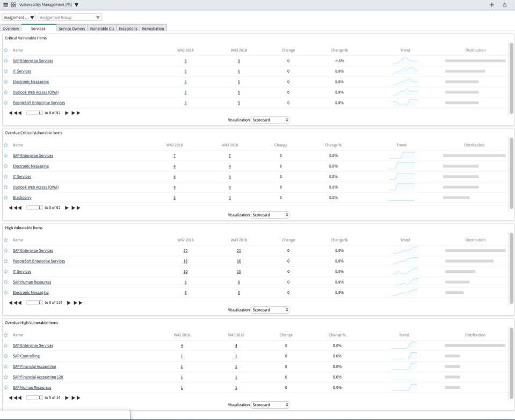This screenshot has height=420, width=515.
Task: Open Visualization dropdown in High Vulnerable Items
Action: click(270, 310)
